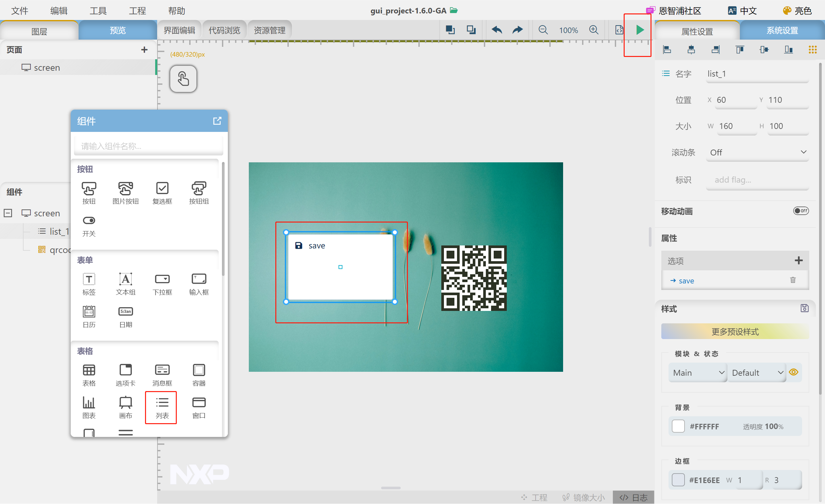Open the 日志 panel at the bottom
This screenshot has width=825, height=504.
633,498
